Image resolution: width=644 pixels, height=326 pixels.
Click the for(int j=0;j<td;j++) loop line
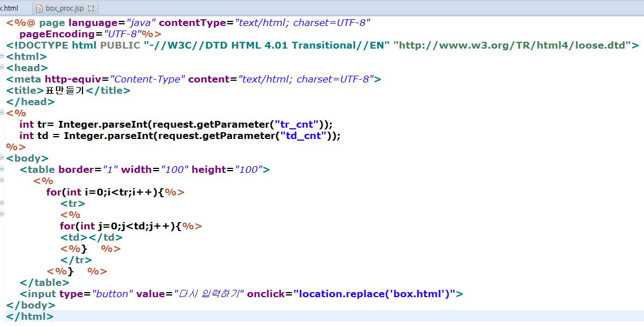(x=130, y=226)
